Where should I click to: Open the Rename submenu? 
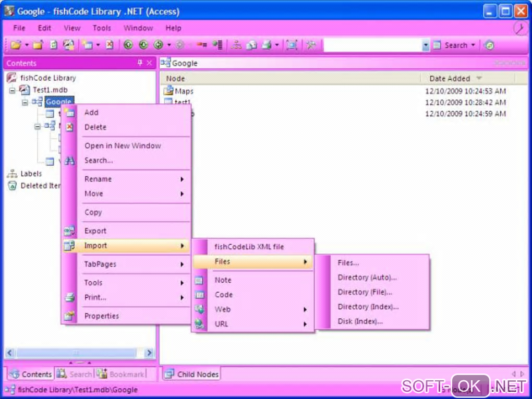pos(126,179)
